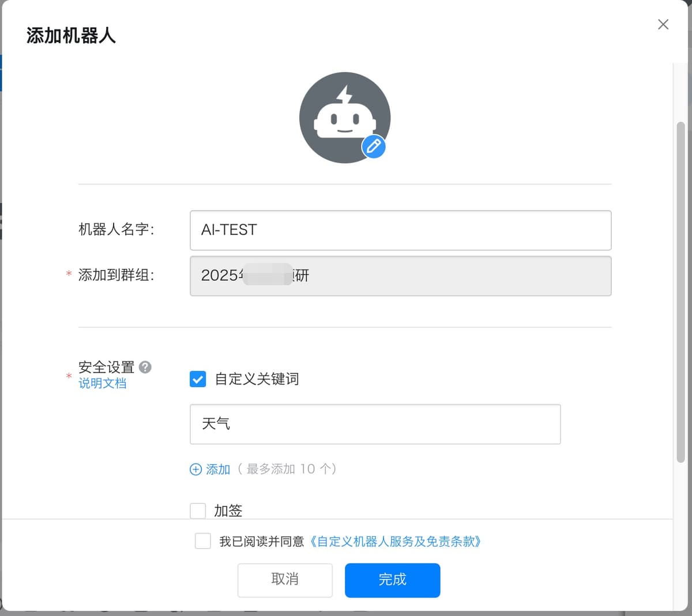Click the 添加到群组 group field
This screenshot has height=616, width=692.
point(400,276)
